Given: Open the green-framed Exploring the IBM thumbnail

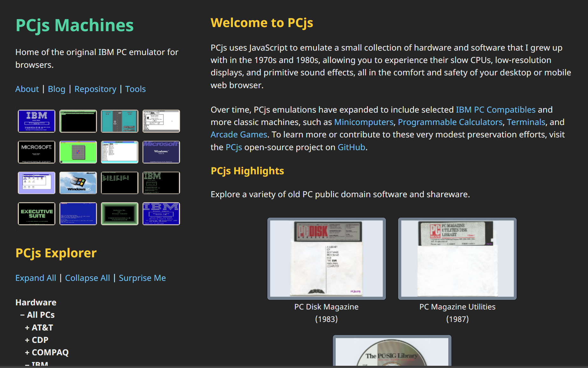Looking at the screenshot, I should pyautogui.click(x=120, y=214).
